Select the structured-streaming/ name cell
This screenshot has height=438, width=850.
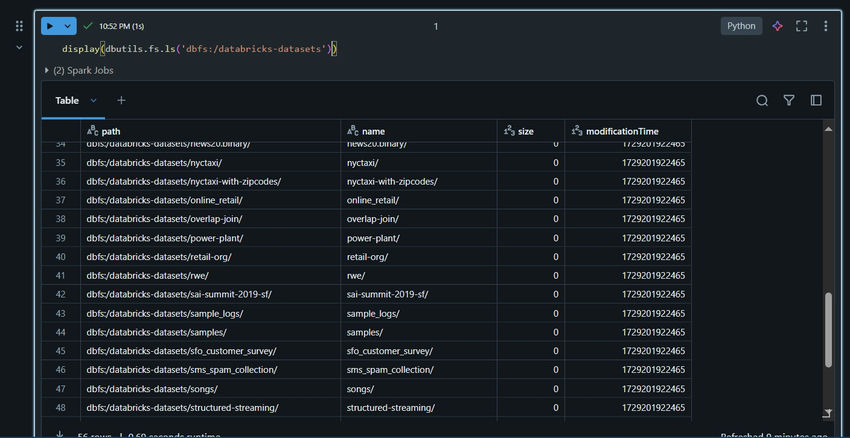click(x=418, y=408)
